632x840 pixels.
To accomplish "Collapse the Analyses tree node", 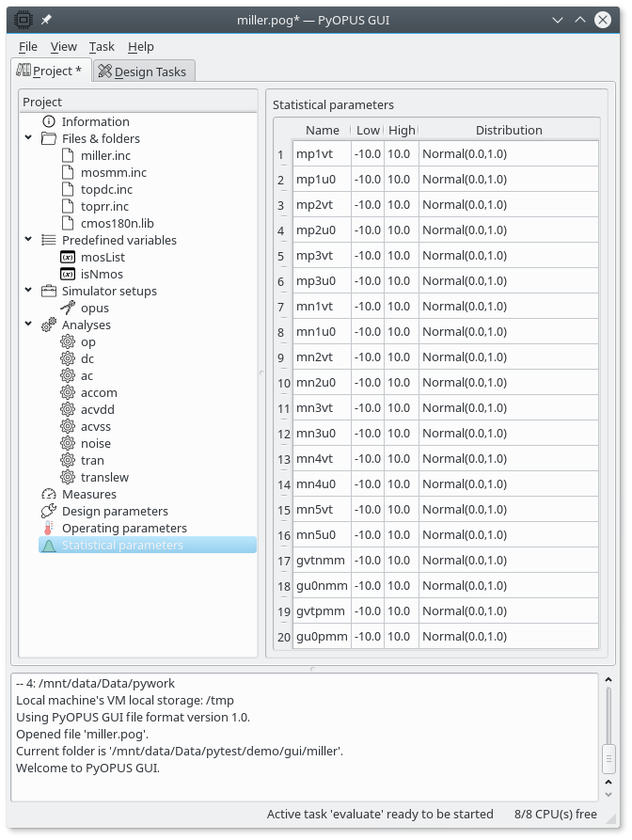I will click(x=28, y=325).
